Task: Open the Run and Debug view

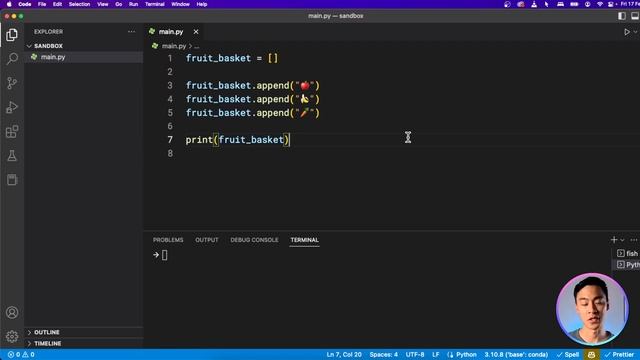Action: click(x=12, y=107)
